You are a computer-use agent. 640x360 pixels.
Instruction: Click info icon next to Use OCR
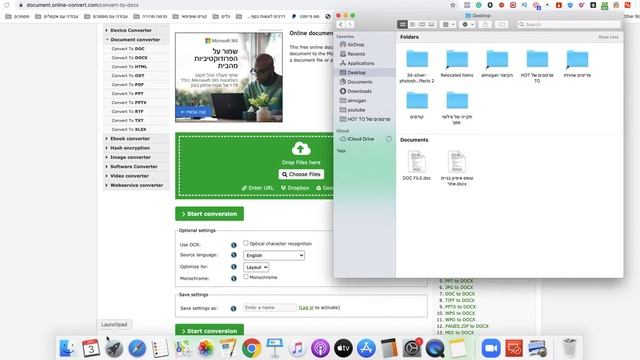pyautogui.click(x=233, y=245)
